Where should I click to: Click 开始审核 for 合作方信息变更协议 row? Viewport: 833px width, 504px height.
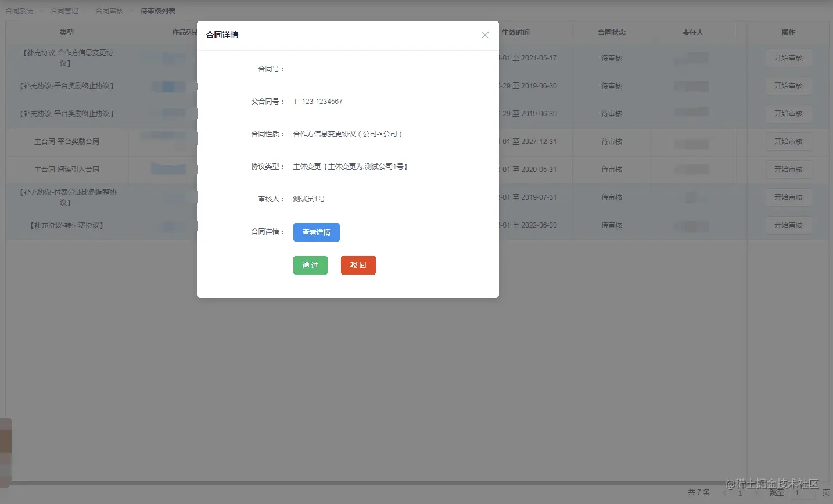788,58
